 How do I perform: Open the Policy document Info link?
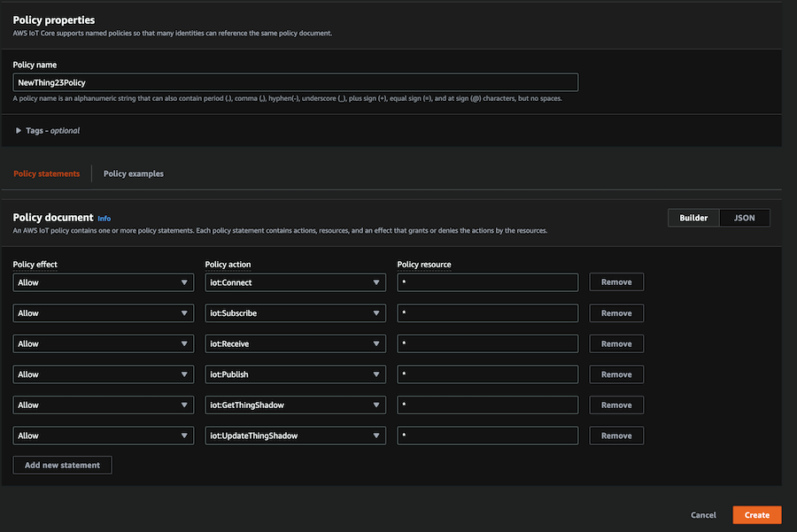point(104,219)
